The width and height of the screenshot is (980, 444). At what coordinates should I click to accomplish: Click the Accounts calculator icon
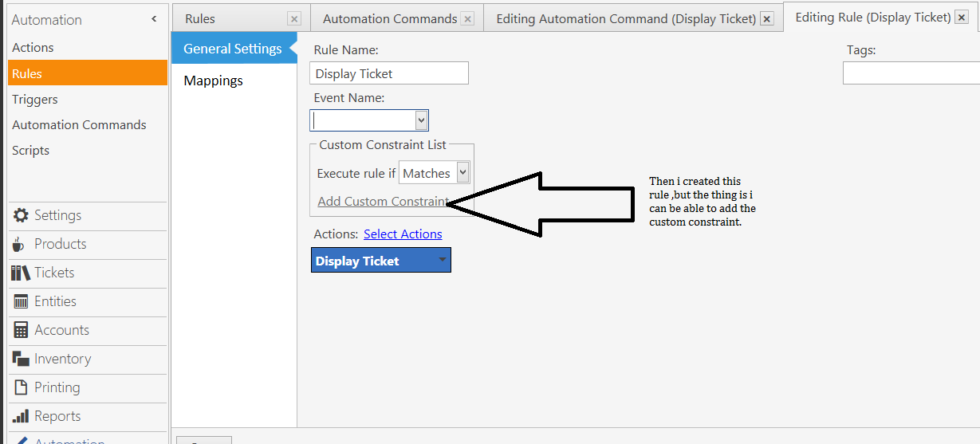tap(21, 330)
